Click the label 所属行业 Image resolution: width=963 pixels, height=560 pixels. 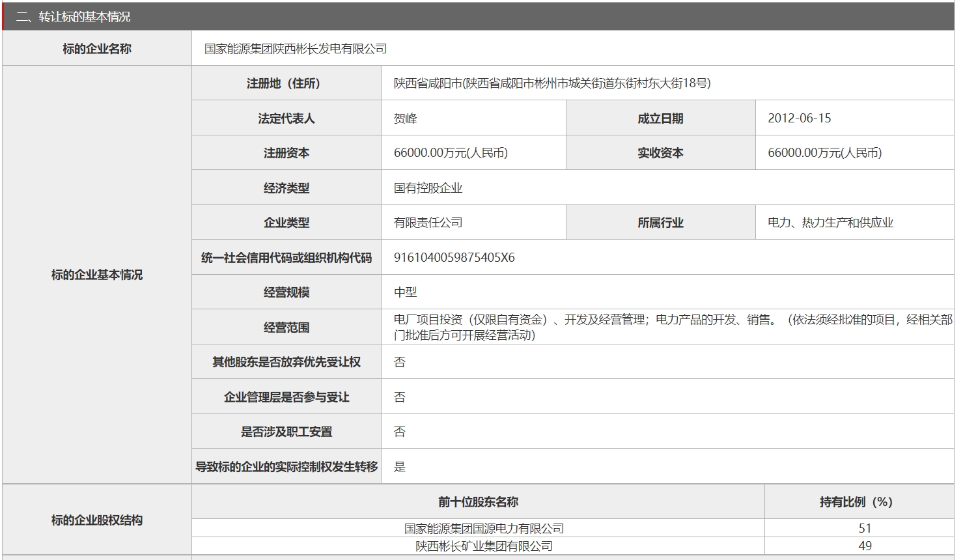click(660, 223)
